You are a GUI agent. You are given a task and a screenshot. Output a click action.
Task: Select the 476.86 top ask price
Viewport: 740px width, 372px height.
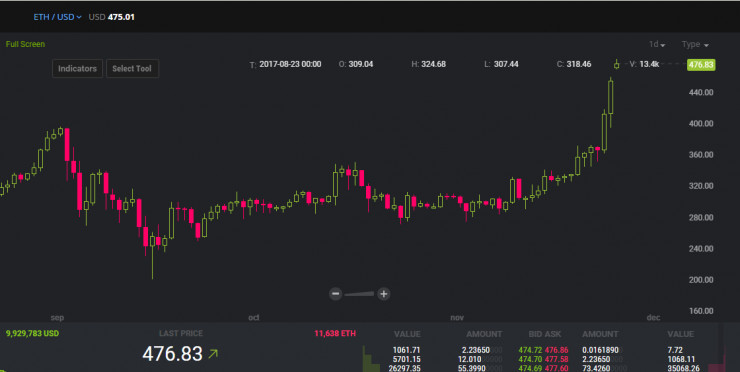coord(557,350)
